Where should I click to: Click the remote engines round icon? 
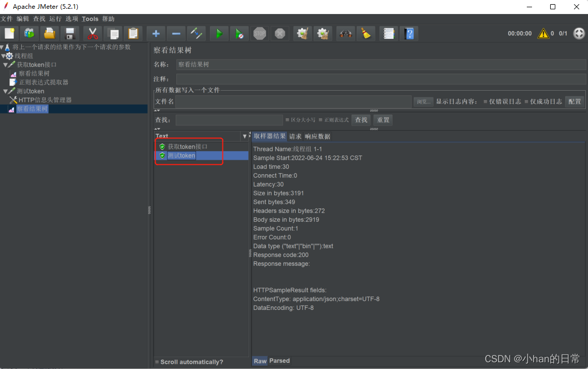pyautogui.click(x=579, y=33)
